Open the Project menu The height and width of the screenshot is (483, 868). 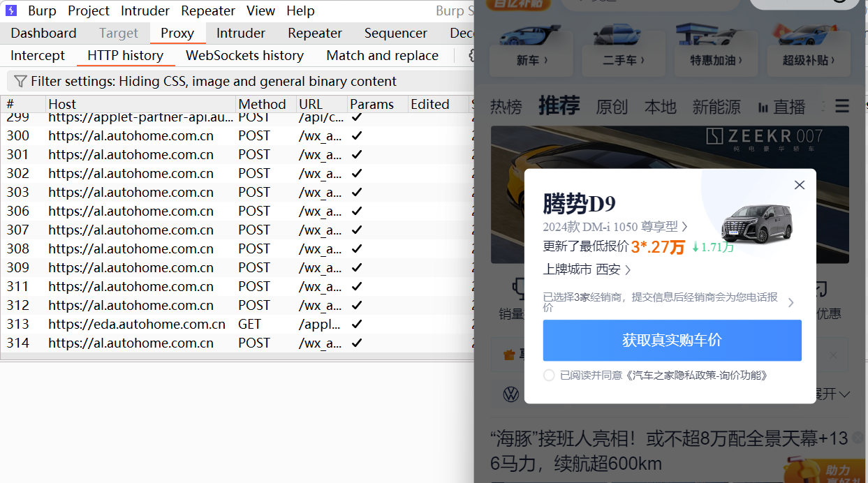click(89, 10)
